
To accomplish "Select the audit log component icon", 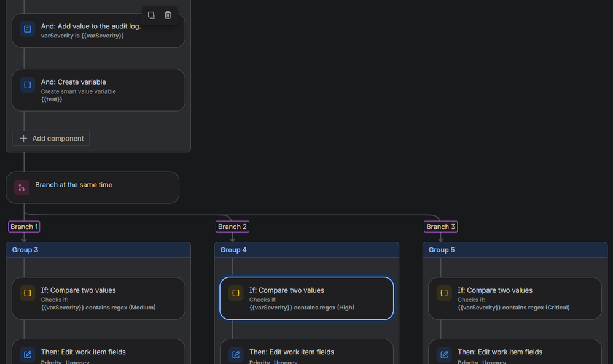I will click(x=25, y=29).
